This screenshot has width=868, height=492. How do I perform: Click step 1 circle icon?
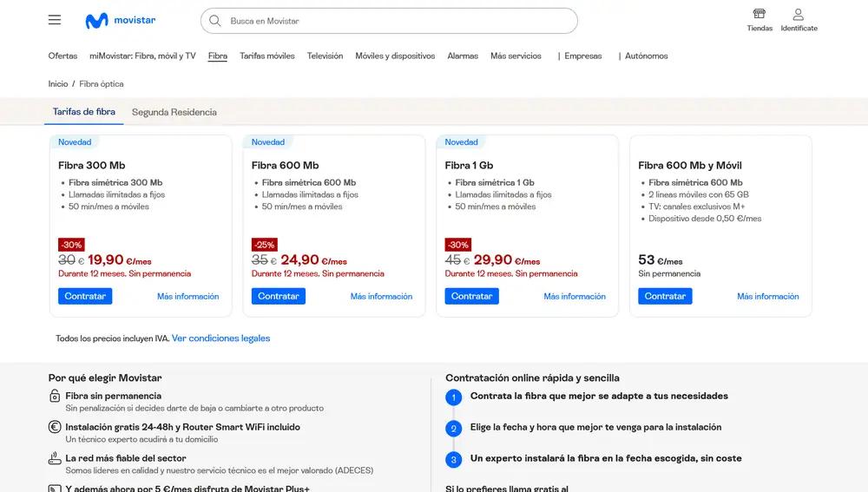click(453, 397)
